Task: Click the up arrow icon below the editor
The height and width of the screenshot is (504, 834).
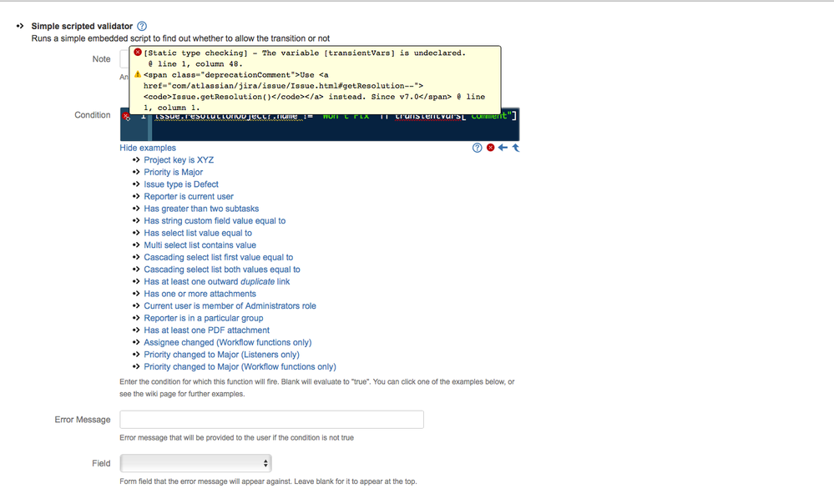Action: click(515, 148)
